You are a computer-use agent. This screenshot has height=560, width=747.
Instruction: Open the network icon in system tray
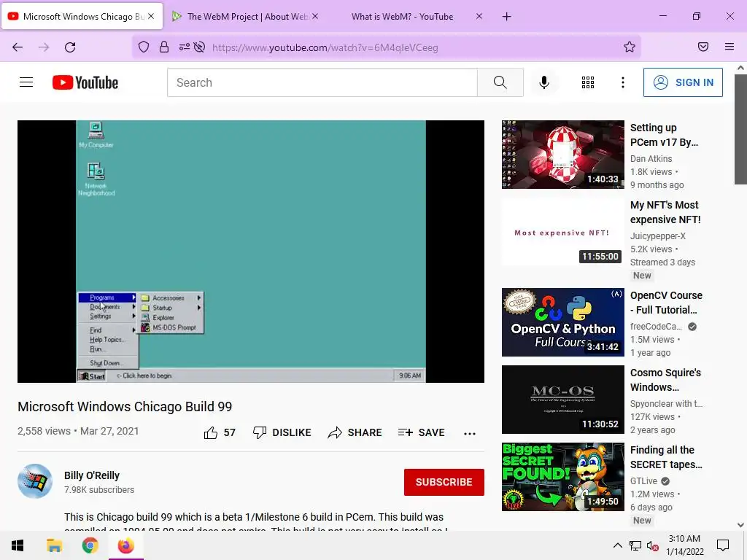(x=635, y=545)
